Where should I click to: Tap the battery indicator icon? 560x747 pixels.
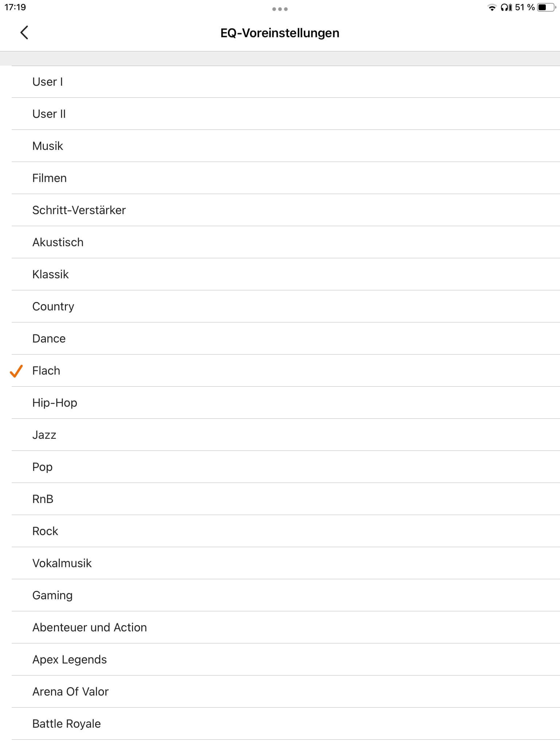(546, 8)
